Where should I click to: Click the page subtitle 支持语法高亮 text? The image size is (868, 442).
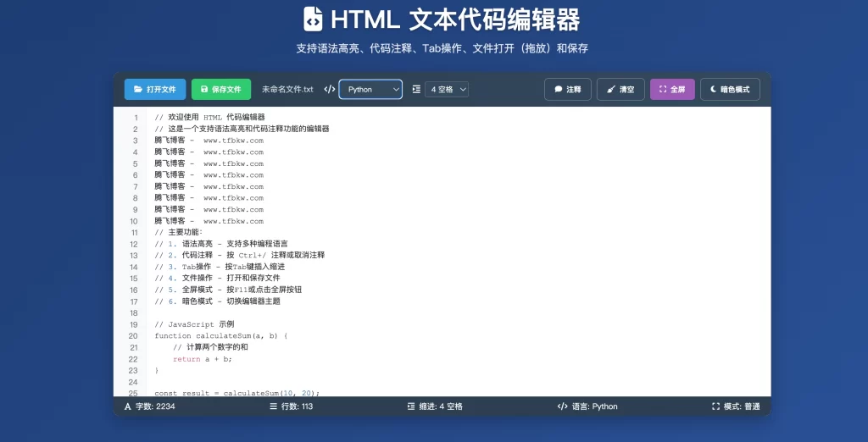coord(442,48)
